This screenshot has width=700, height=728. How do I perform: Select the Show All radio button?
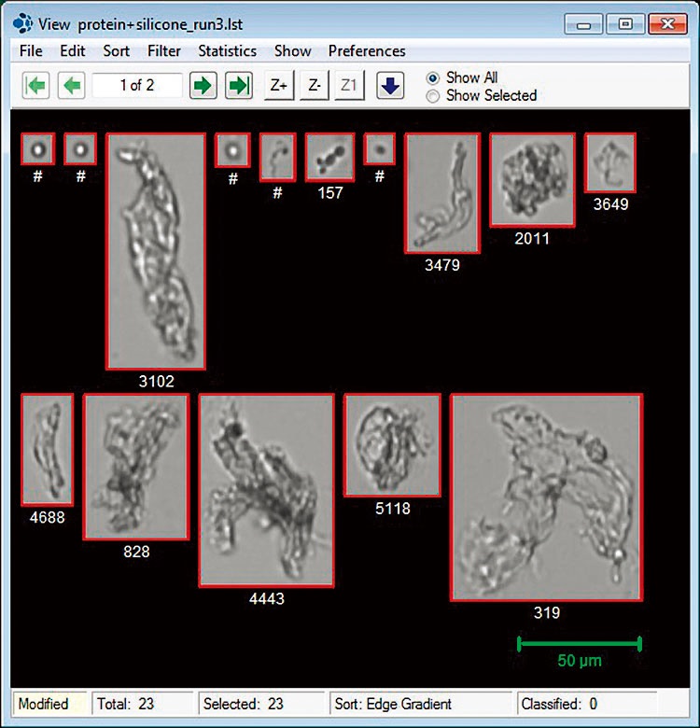click(x=432, y=78)
